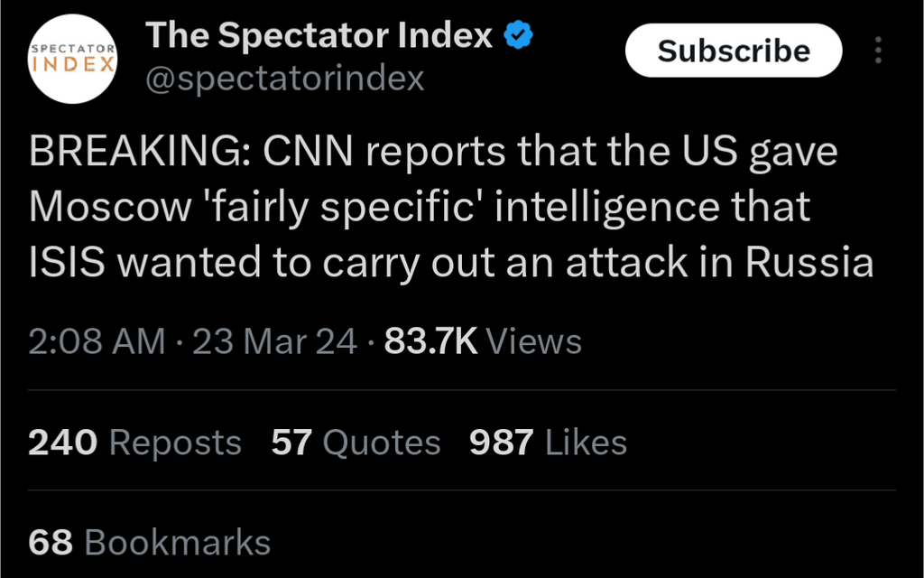View the 83.7K Views count
Image resolution: width=924 pixels, height=578 pixels.
[x=483, y=341]
